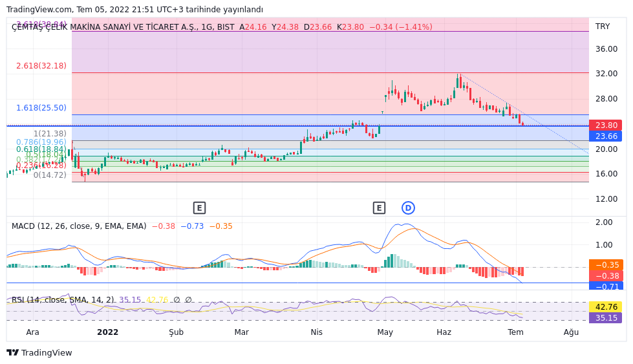633x364 pixels.
Task: Click the publish date header text
Action: tap(135, 9)
